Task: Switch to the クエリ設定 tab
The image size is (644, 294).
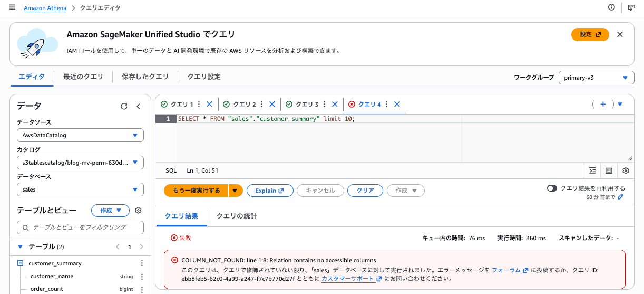Action: (x=204, y=77)
